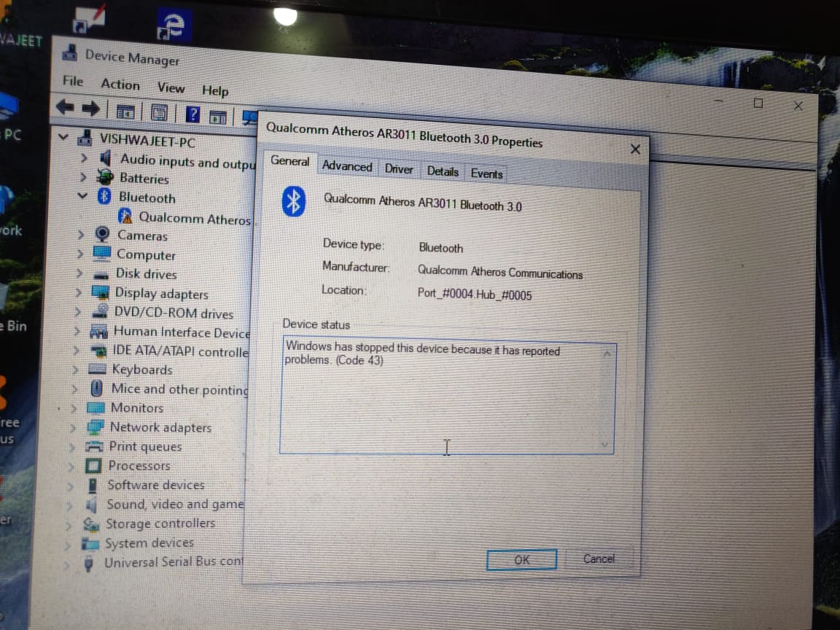
Task: Switch to the Advanced tab
Action: pyautogui.click(x=347, y=166)
